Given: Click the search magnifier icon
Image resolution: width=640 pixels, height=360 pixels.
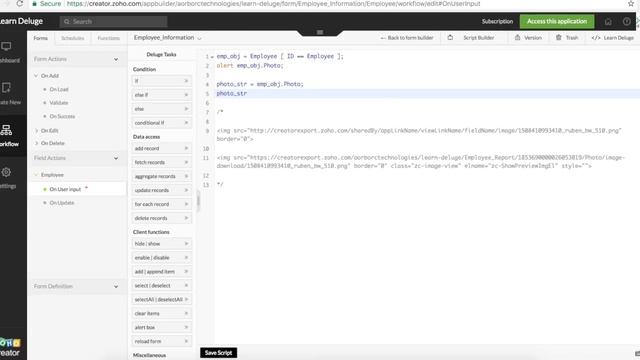Looking at the screenshot, I should (x=67, y=22).
